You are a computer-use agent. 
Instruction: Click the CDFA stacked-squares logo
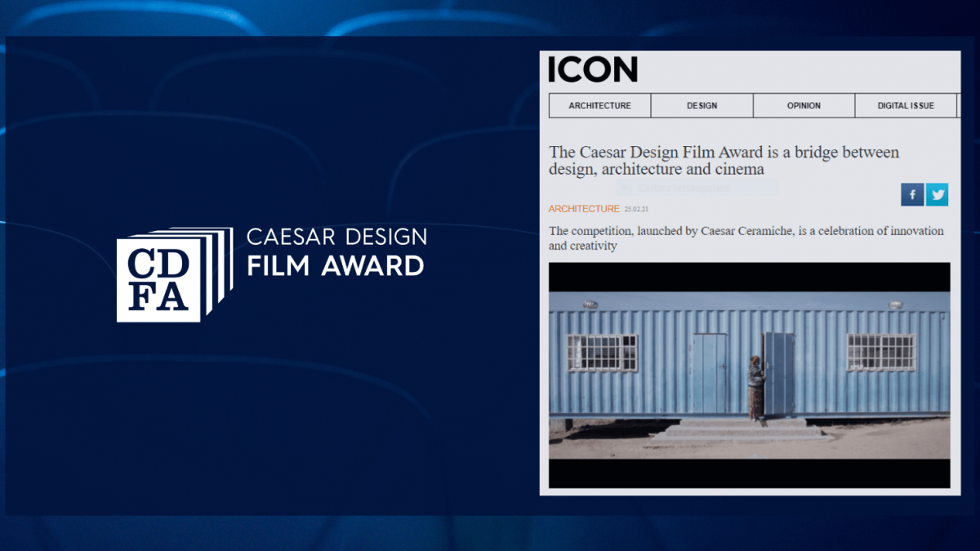[x=175, y=274]
